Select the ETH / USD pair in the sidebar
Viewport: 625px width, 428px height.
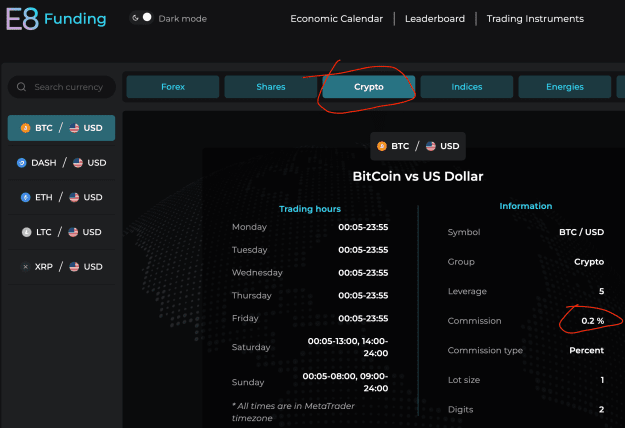pos(61,197)
